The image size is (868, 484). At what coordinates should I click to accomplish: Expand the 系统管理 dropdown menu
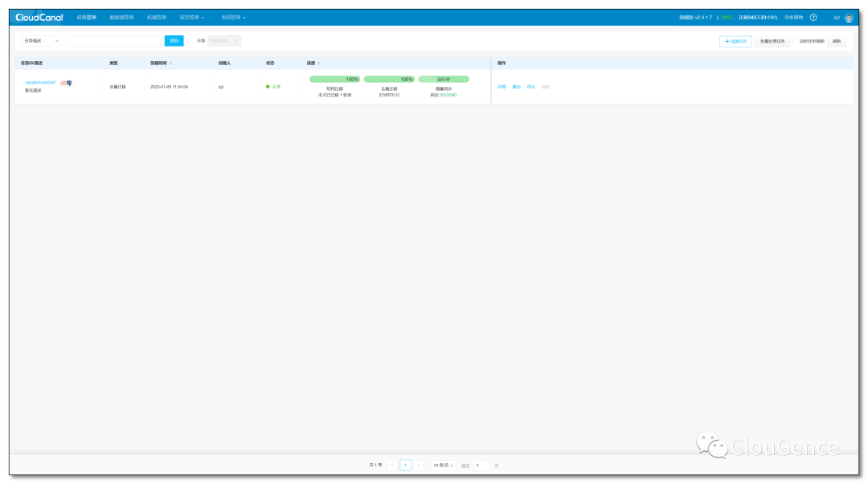click(x=234, y=18)
